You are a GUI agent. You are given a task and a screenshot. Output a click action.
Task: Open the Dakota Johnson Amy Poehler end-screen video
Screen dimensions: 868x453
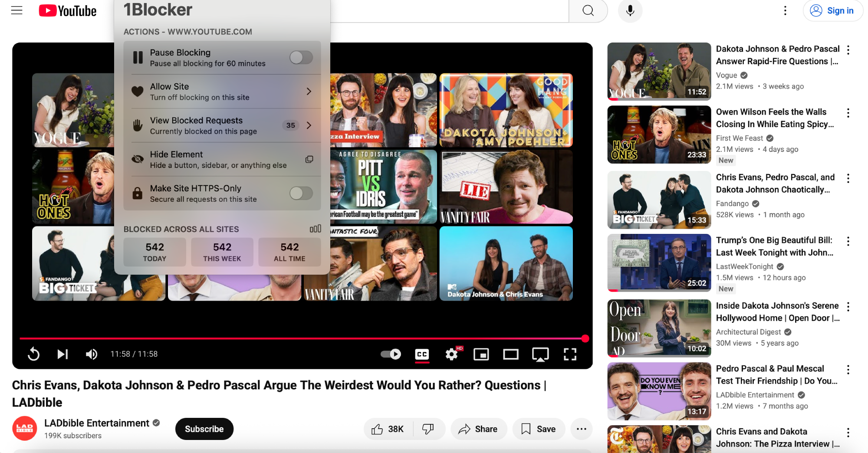pyautogui.click(x=506, y=110)
